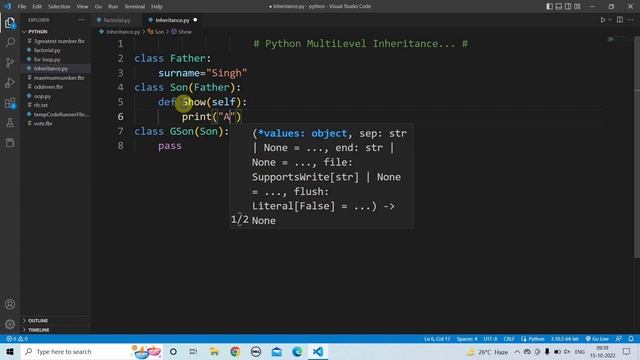
Task: Open the Source Control view
Action: (10, 62)
